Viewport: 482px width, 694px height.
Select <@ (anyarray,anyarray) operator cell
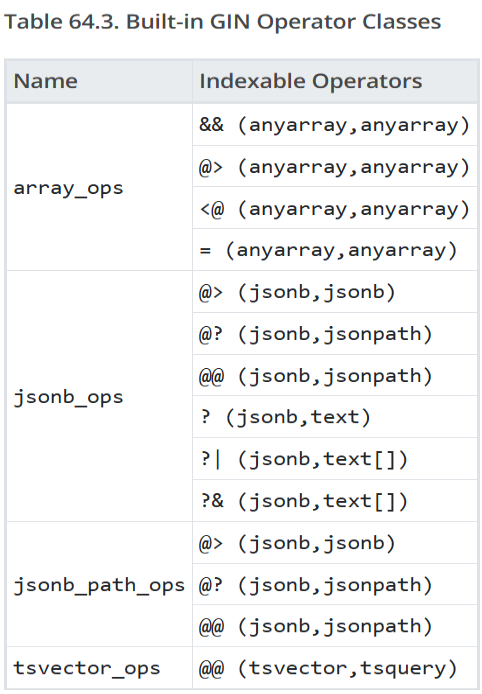coord(334,209)
